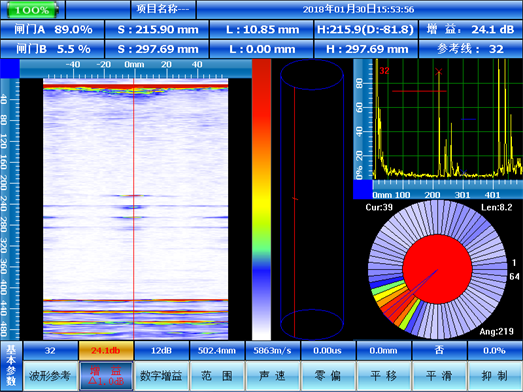
Task: Click the red gate A line on waveform
Action: (x=419, y=91)
